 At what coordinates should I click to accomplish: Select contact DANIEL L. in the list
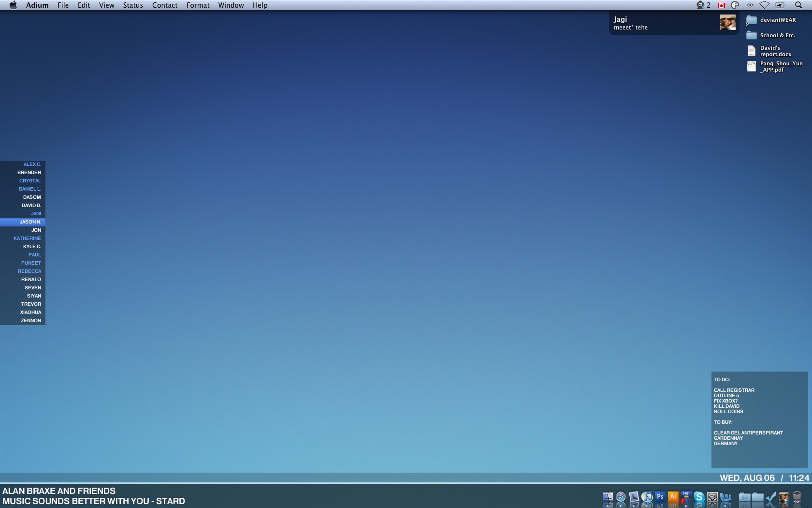[x=23, y=189]
